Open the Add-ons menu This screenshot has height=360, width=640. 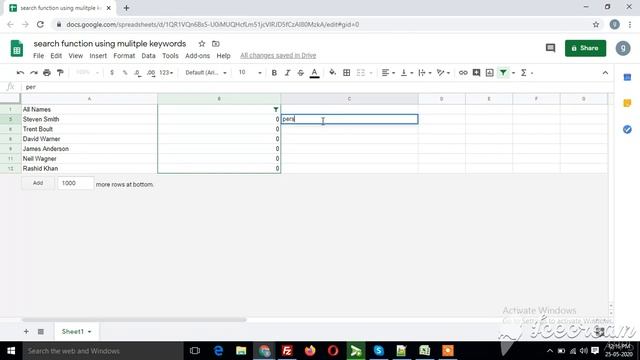click(198, 56)
